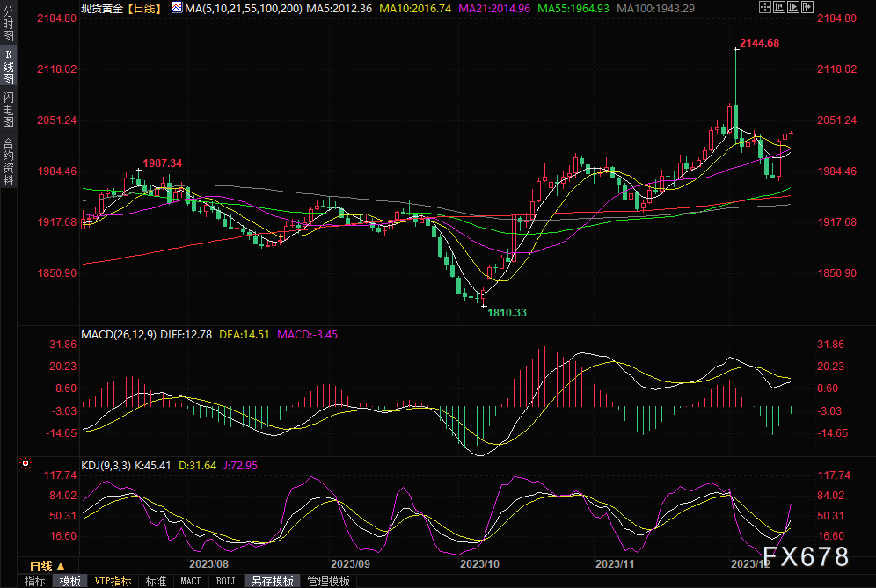Open 管理模板 template manager
Image resolution: width=876 pixels, height=588 pixels.
(x=328, y=581)
